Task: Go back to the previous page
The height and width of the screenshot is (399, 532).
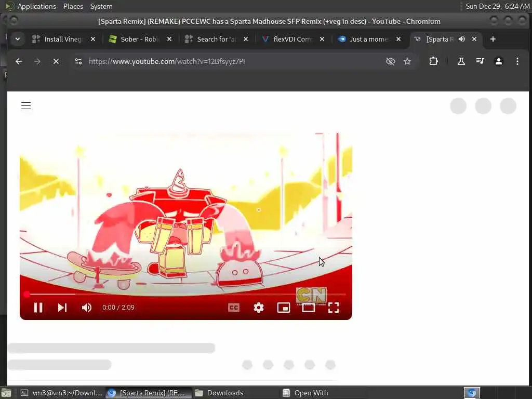Action: coord(19,61)
